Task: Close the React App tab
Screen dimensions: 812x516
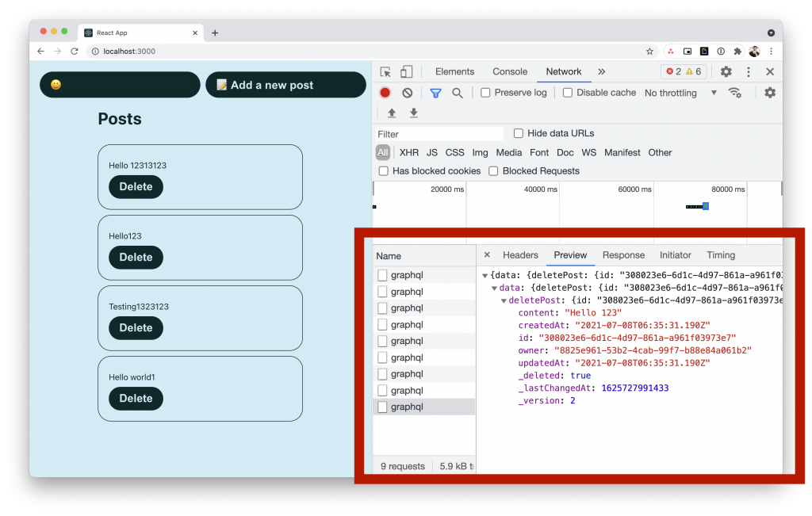Action: coord(195,32)
